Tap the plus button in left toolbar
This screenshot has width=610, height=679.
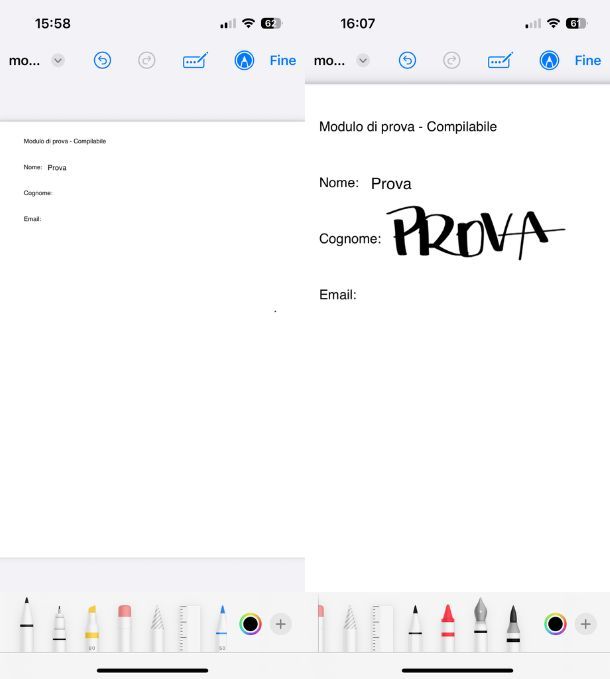coord(281,624)
